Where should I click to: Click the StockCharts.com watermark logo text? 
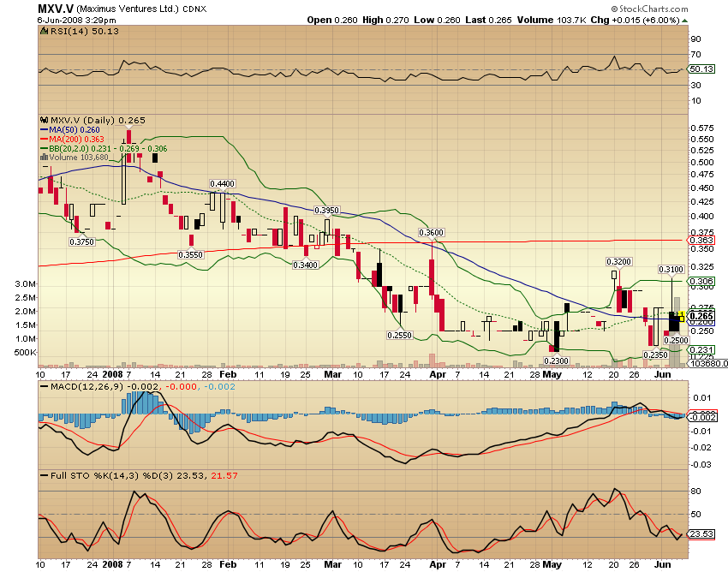pos(649,9)
